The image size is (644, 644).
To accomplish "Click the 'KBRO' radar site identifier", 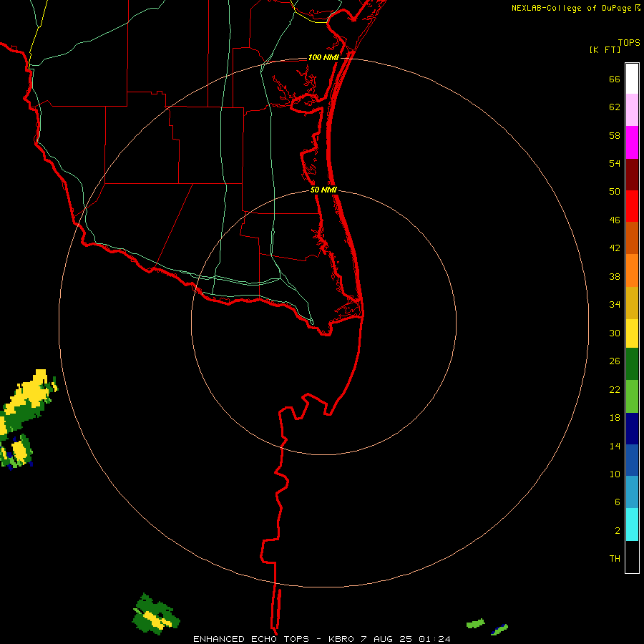I will 341,639.
